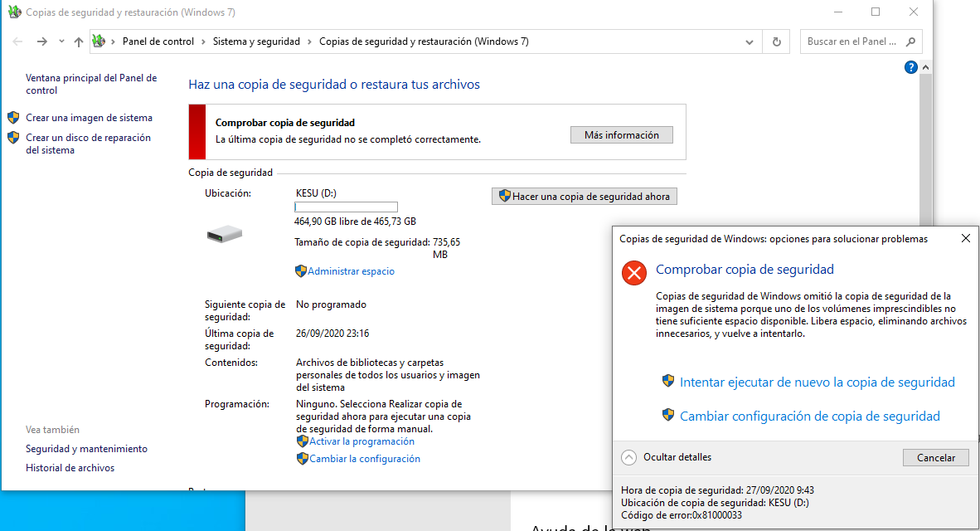Click shield icon beside 'Administrar espacio'
The width and height of the screenshot is (980, 531).
click(301, 270)
